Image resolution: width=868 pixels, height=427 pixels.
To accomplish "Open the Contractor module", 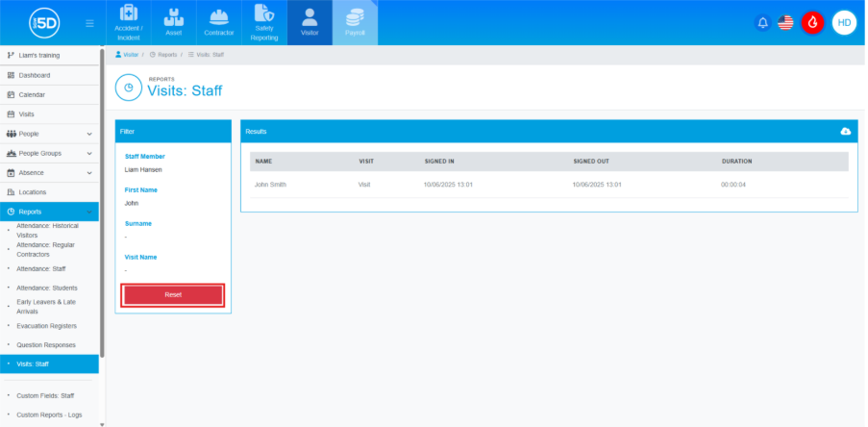I will (x=218, y=23).
